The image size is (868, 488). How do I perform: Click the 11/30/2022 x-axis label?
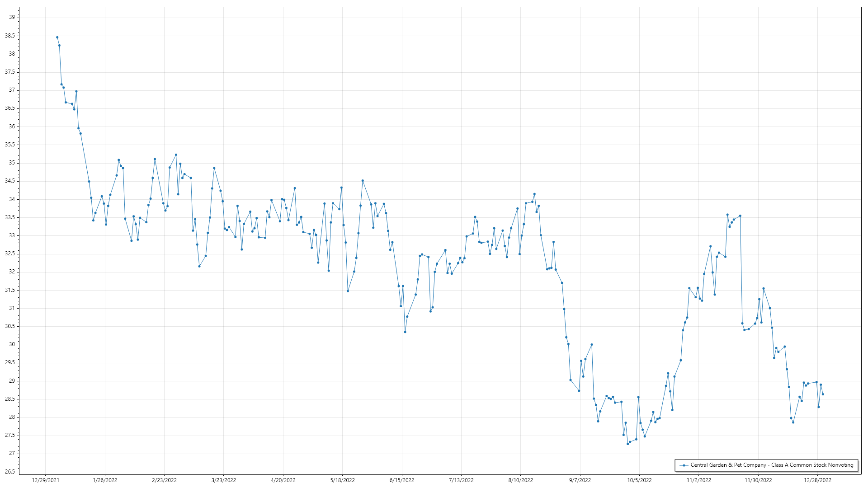pyautogui.click(x=758, y=480)
